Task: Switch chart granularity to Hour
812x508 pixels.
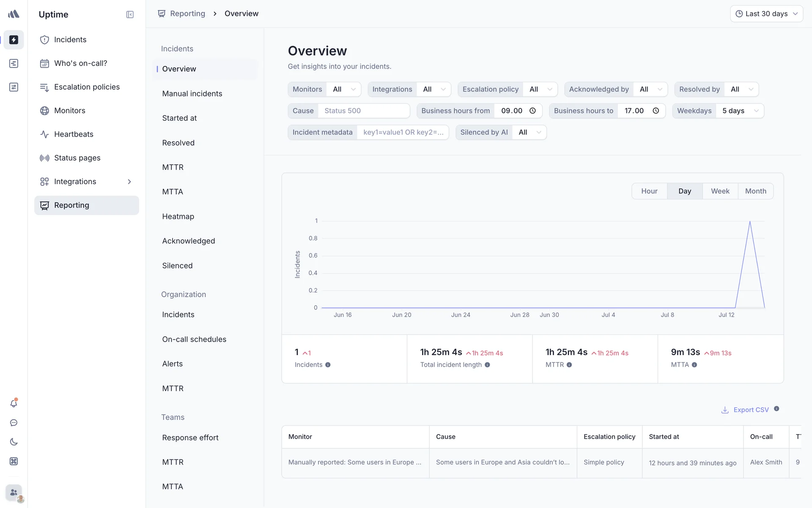Action: tap(649, 191)
